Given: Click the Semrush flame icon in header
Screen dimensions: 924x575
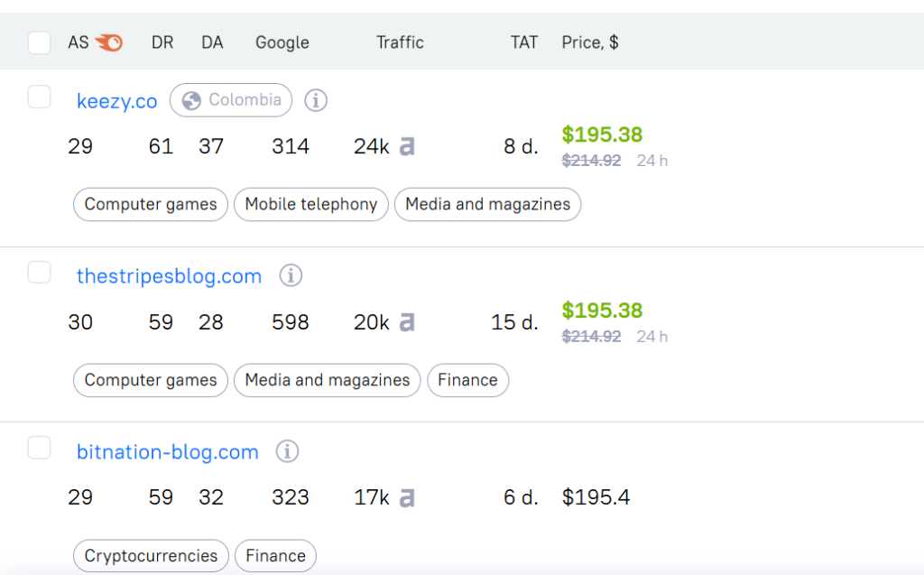Looking at the screenshot, I should click(108, 42).
